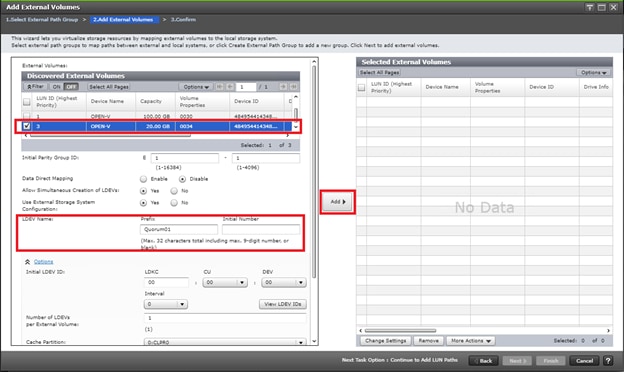Click the Back button
This screenshot has height=372, width=624.
(x=483, y=361)
